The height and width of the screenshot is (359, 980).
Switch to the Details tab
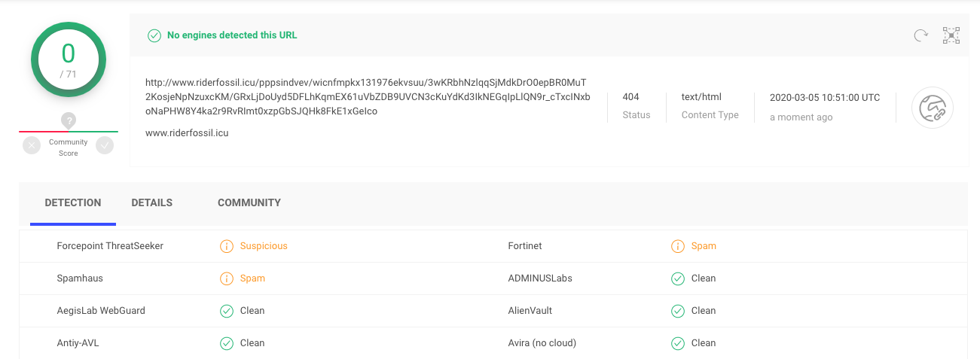tap(151, 202)
